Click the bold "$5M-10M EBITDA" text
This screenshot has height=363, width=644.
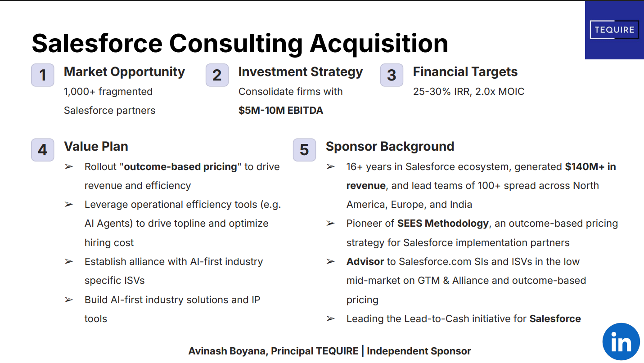pyautogui.click(x=280, y=111)
